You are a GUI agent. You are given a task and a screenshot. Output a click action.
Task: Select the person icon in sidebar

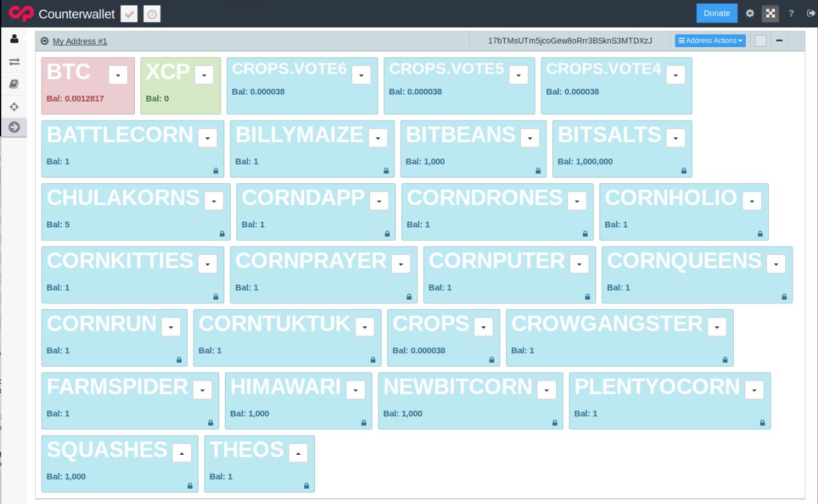pos(14,39)
